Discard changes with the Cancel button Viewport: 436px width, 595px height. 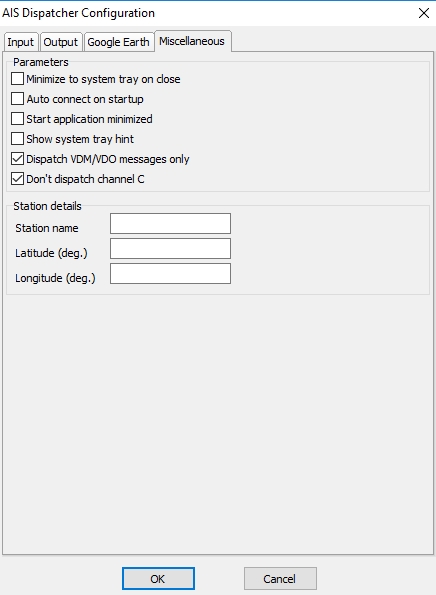280,579
